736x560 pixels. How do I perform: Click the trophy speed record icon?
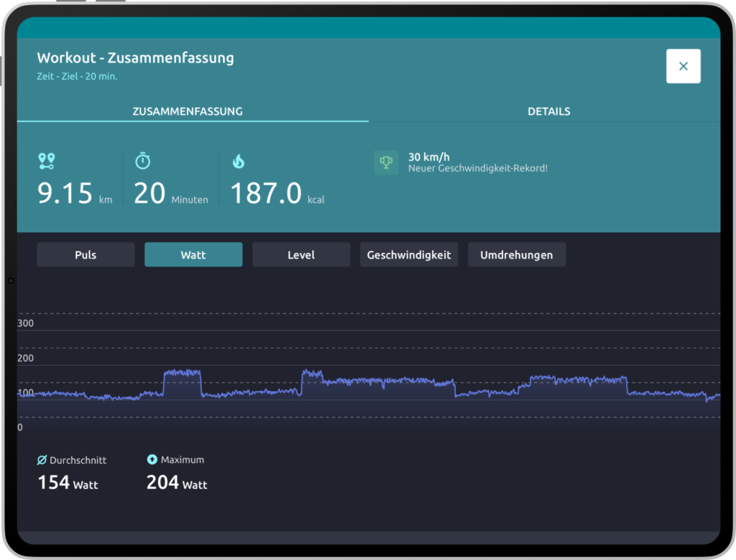(386, 162)
